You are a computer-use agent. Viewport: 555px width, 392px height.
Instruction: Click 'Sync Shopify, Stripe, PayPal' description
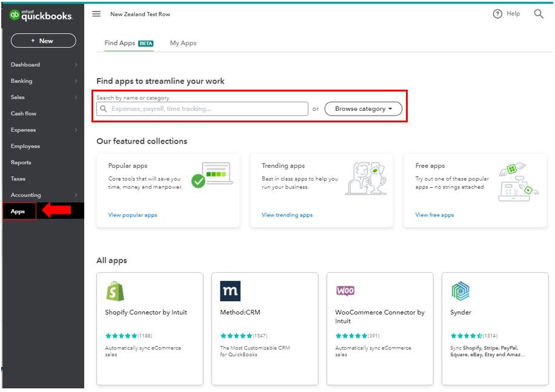click(x=488, y=351)
